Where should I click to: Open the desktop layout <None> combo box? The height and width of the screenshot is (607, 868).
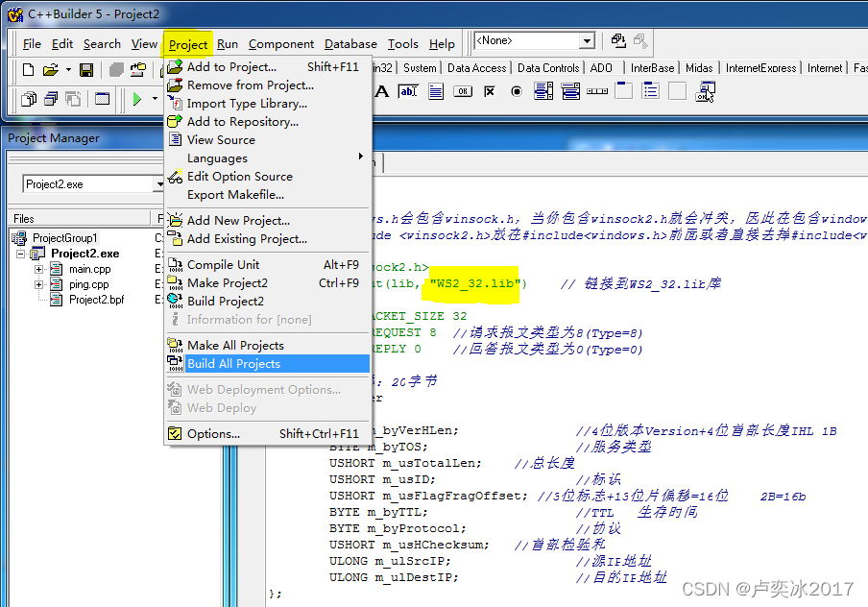pos(534,40)
